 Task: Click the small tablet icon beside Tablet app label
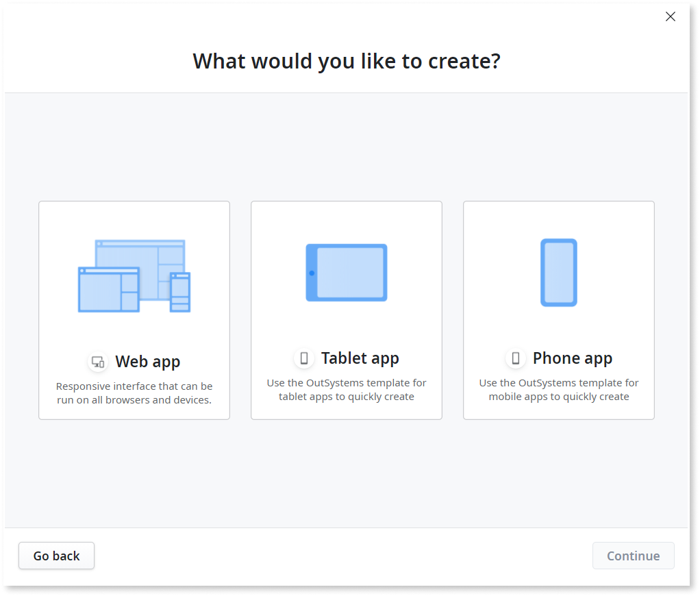click(303, 358)
